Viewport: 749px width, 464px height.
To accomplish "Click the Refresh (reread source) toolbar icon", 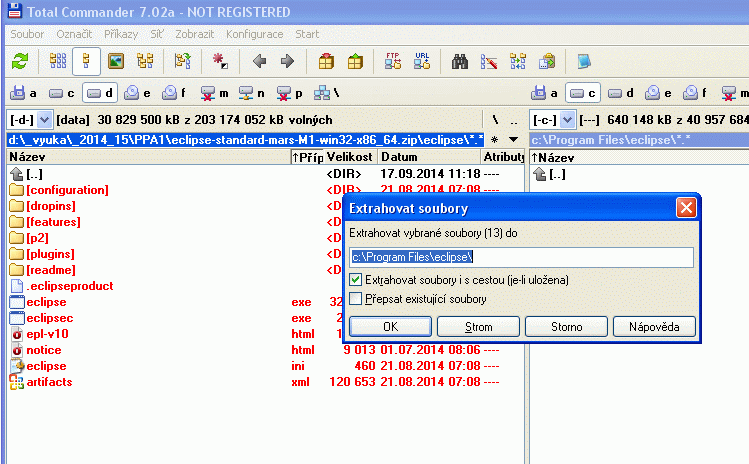I will [x=20, y=61].
